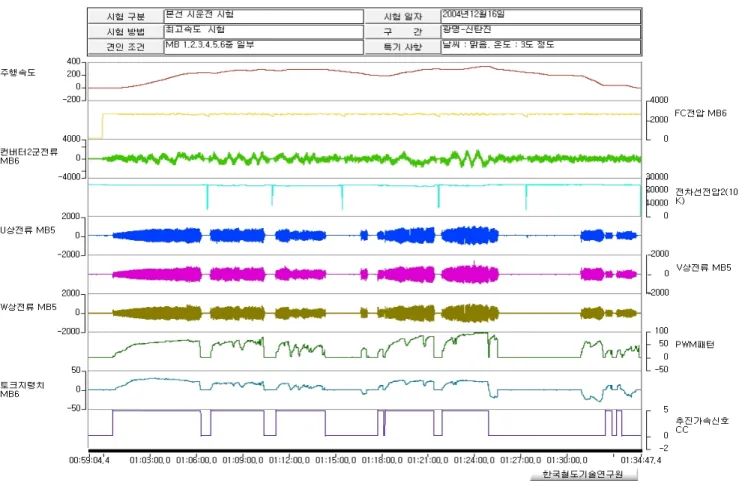
Task: Click the 토크지령치 MB6 channel label
Action: (x=22, y=389)
